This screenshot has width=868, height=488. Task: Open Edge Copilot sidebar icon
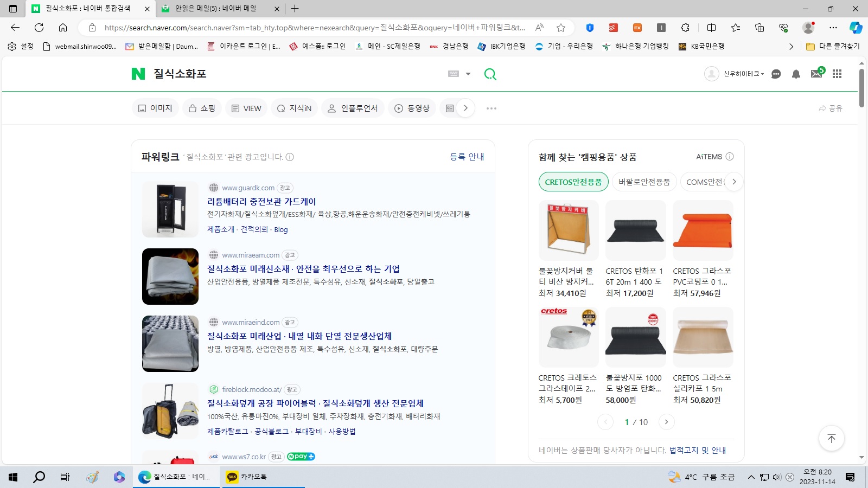pos(856,28)
